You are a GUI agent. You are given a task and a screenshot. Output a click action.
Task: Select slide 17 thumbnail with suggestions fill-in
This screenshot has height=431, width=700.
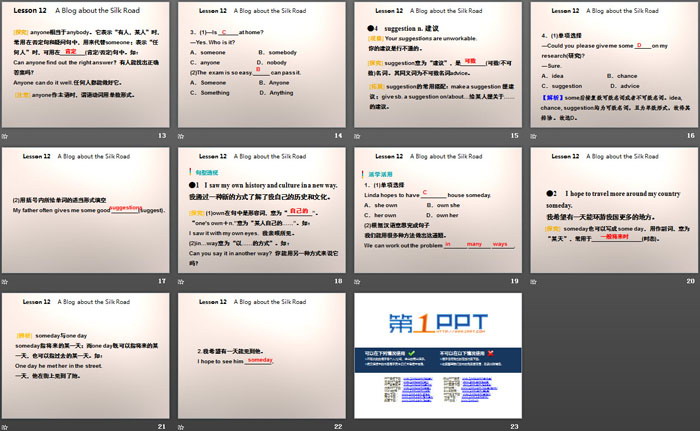86,210
